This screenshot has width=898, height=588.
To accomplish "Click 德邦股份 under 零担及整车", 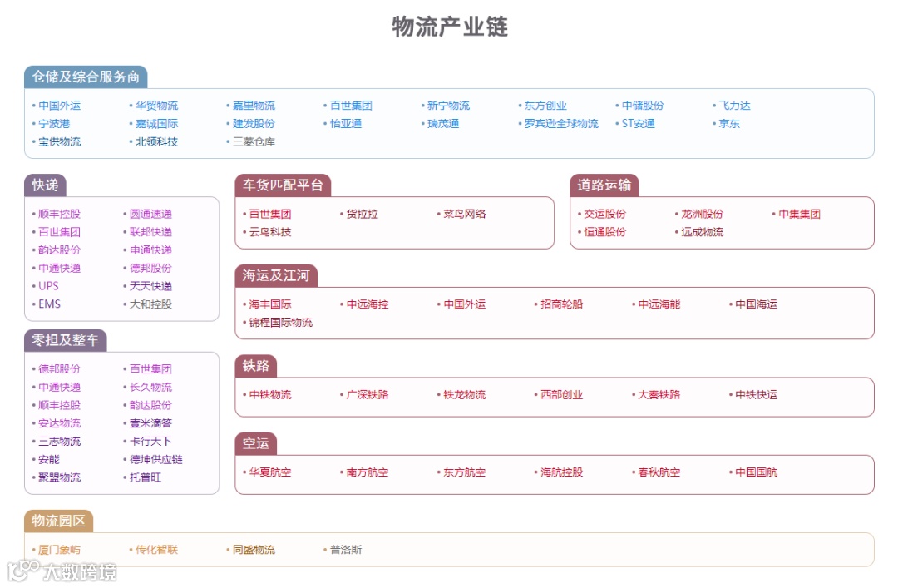I will click(x=58, y=368).
